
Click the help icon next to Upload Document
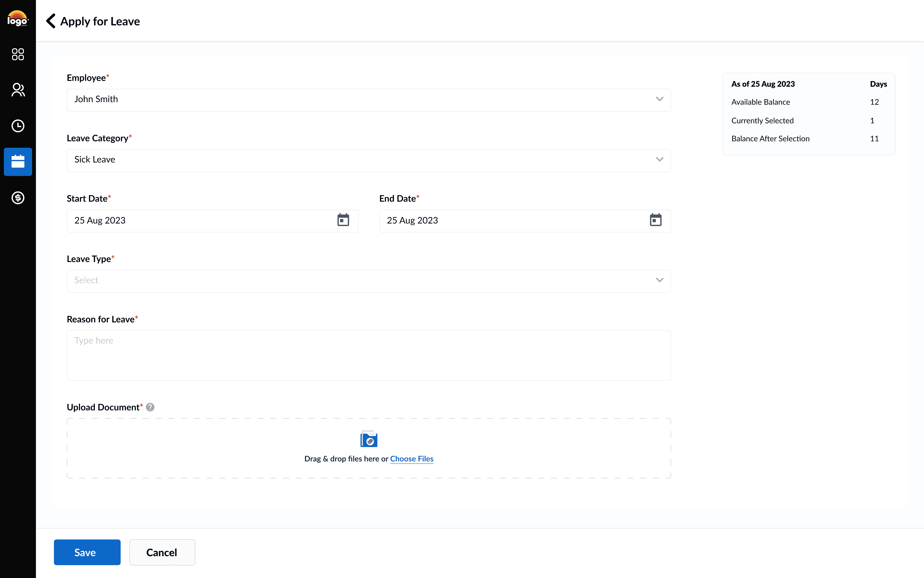150,407
